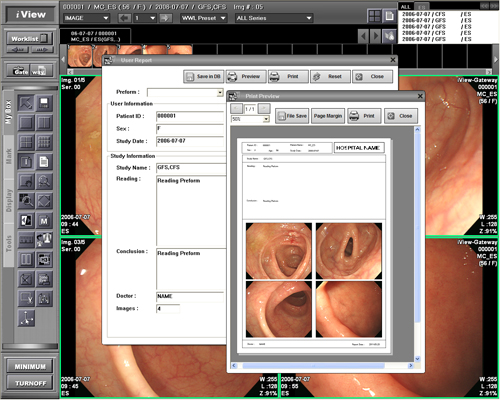500x400 pixels.
Task: Click the 3D axis icon in toolbox
Action: tap(26, 318)
